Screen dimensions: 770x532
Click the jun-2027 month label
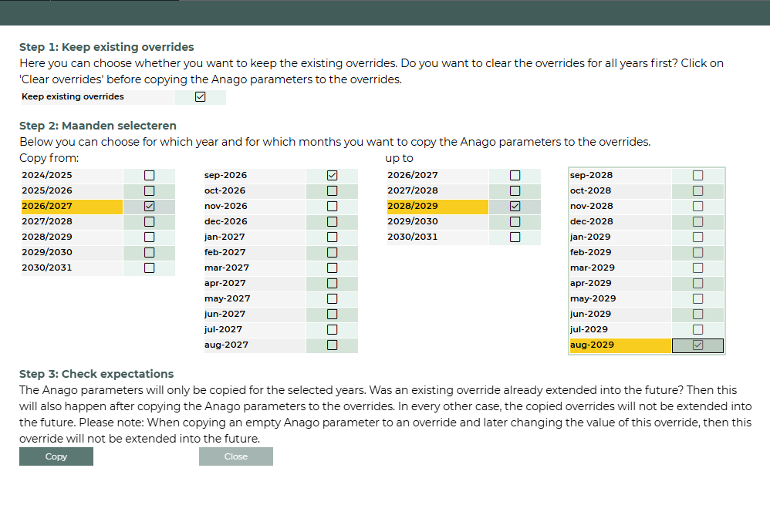click(225, 314)
